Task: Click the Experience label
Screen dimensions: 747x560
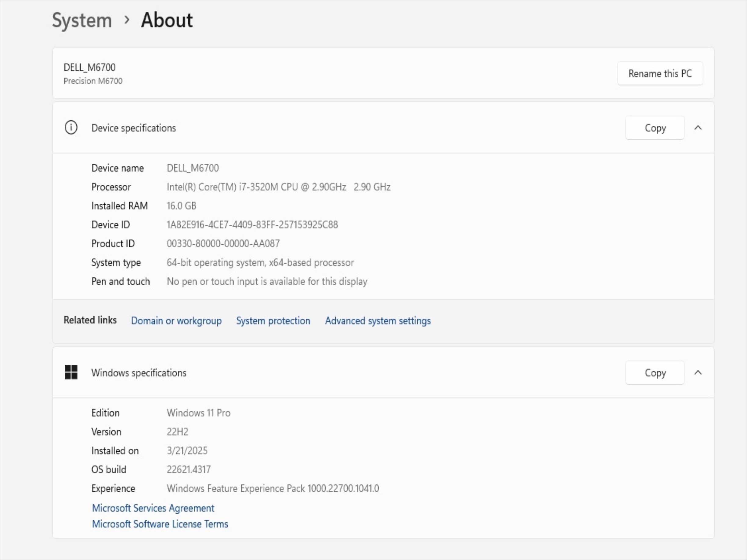Action: (x=113, y=488)
